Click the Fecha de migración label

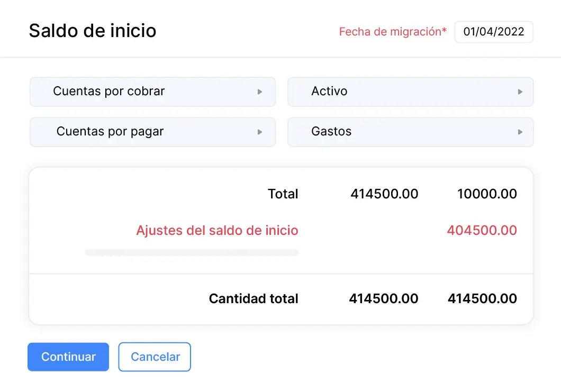393,32
